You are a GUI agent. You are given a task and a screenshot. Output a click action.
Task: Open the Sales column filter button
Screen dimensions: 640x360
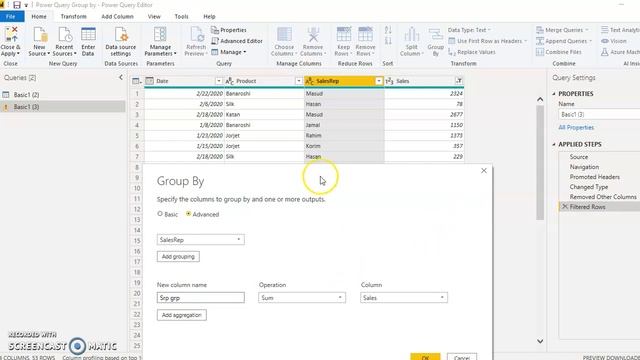(459, 81)
